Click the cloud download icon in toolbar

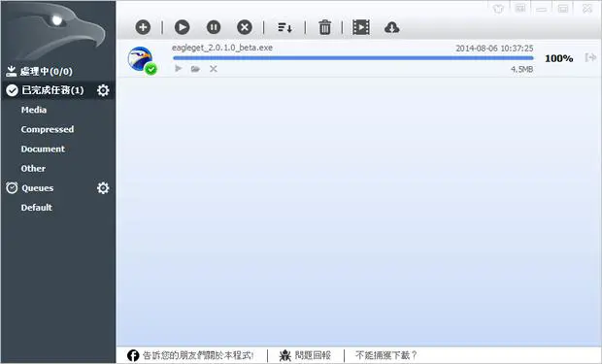[391, 27]
